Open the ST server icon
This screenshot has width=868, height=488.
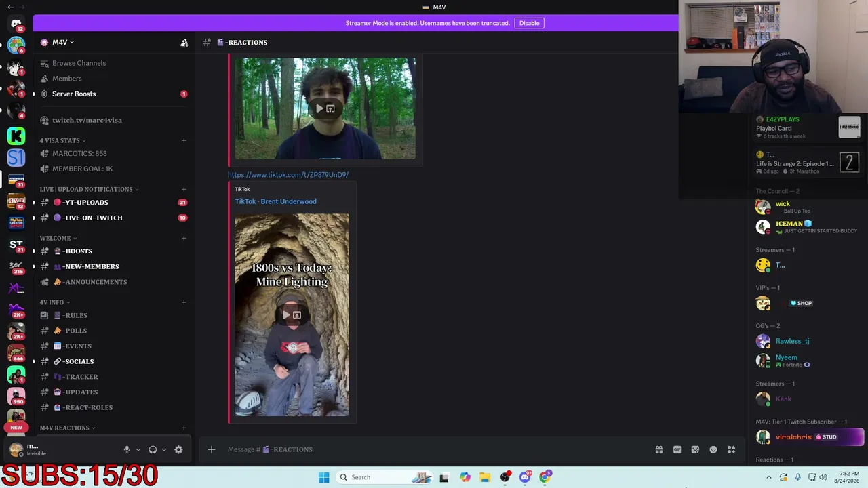[16, 245]
